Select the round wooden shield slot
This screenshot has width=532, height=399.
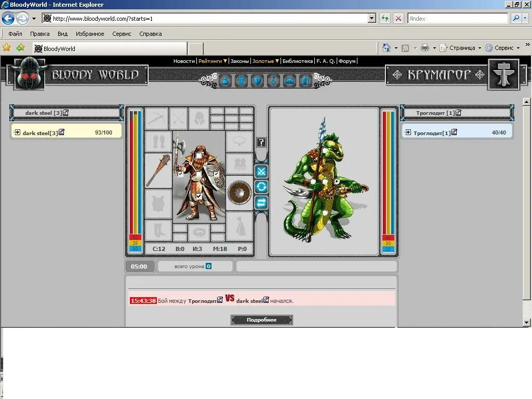(x=239, y=192)
